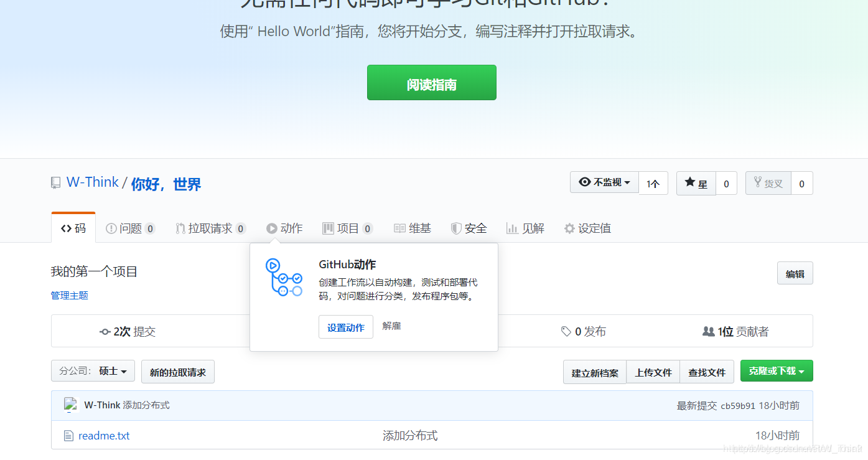This screenshot has height=460, width=868.
Task: Open latest commit message 添加分布式 in header
Action: (x=146, y=405)
